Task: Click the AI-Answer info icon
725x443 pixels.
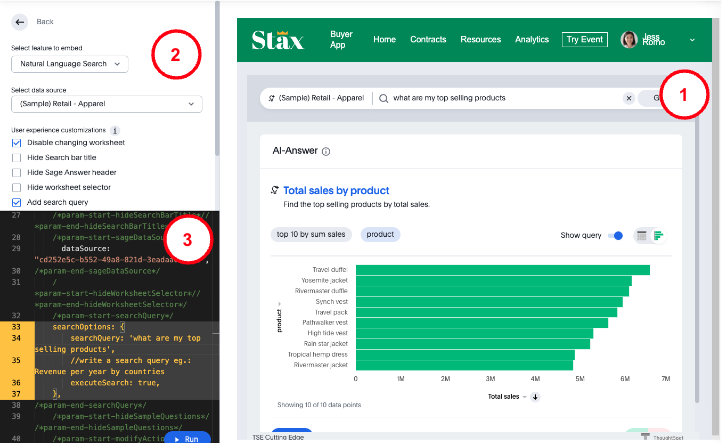Action: point(326,152)
